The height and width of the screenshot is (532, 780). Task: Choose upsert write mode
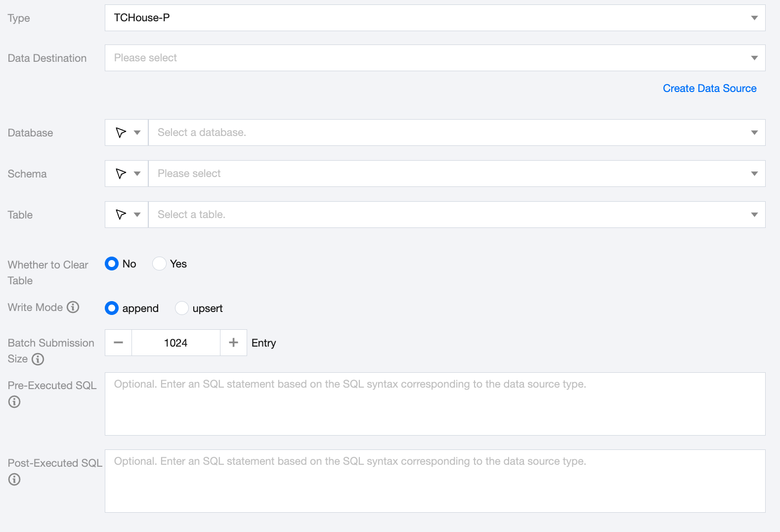point(182,308)
